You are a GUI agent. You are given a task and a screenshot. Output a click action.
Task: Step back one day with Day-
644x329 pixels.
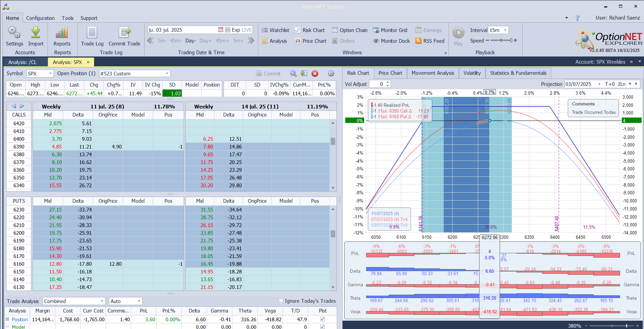[191, 41]
